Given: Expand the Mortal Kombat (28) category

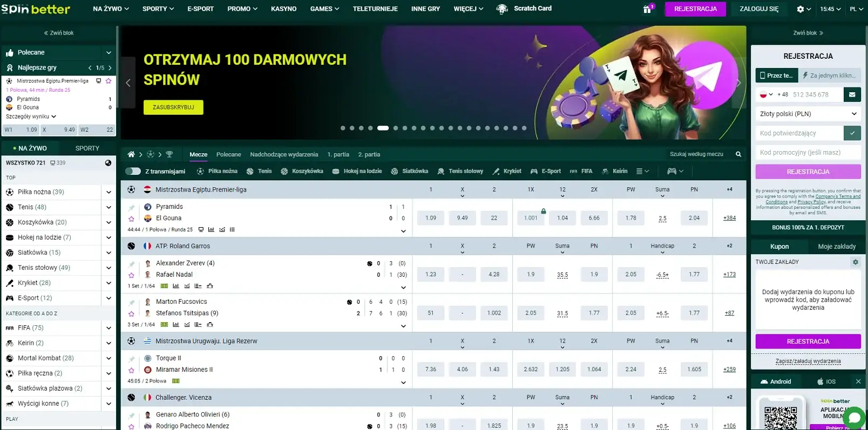Looking at the screenshot, I should (109, 358).
